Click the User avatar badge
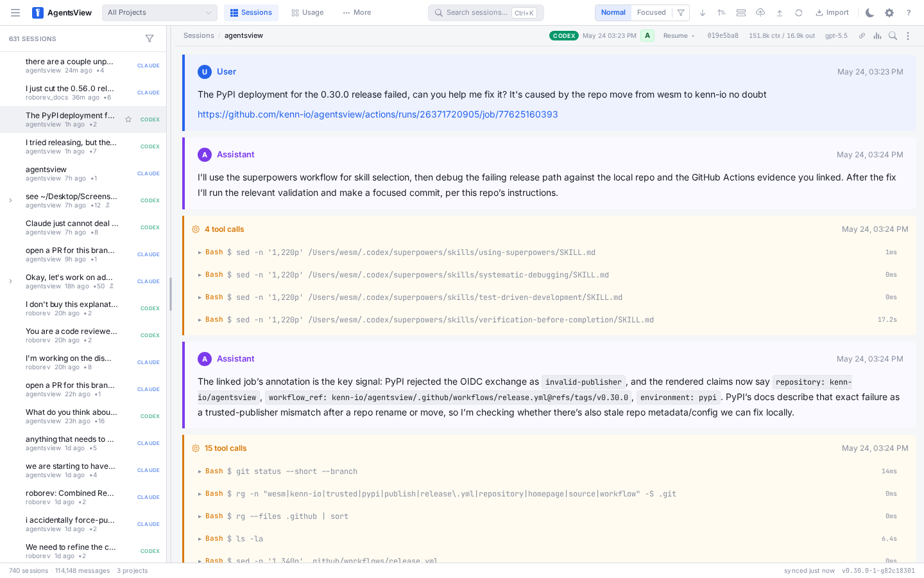This screenshot has width=924, height=578. click(x=205, y=72)
